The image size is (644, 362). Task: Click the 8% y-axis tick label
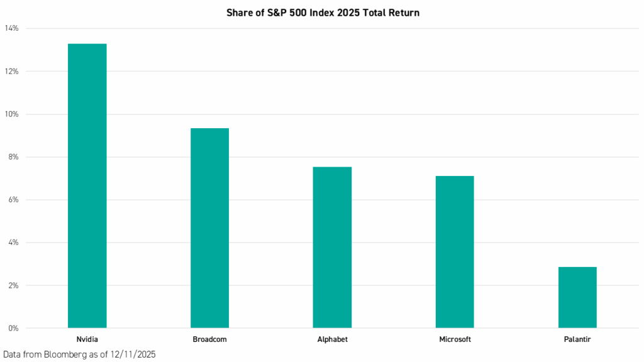point(13,157)
